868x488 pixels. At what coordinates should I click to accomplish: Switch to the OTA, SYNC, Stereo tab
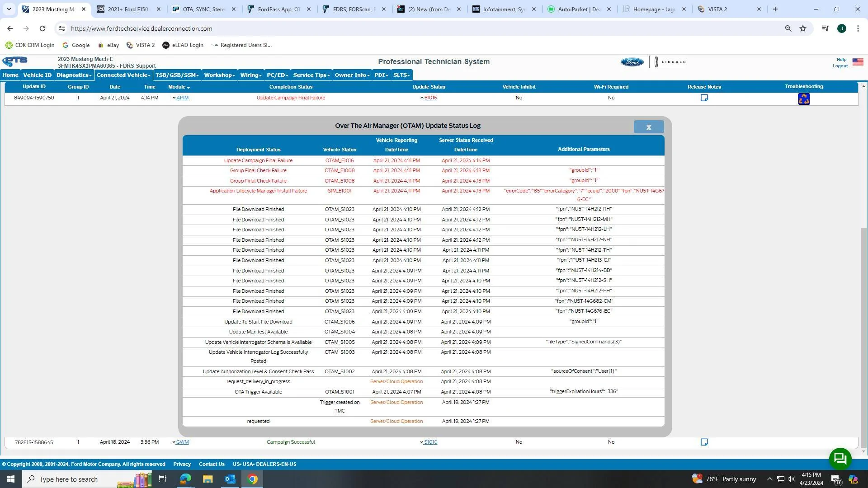coord(203,9)
